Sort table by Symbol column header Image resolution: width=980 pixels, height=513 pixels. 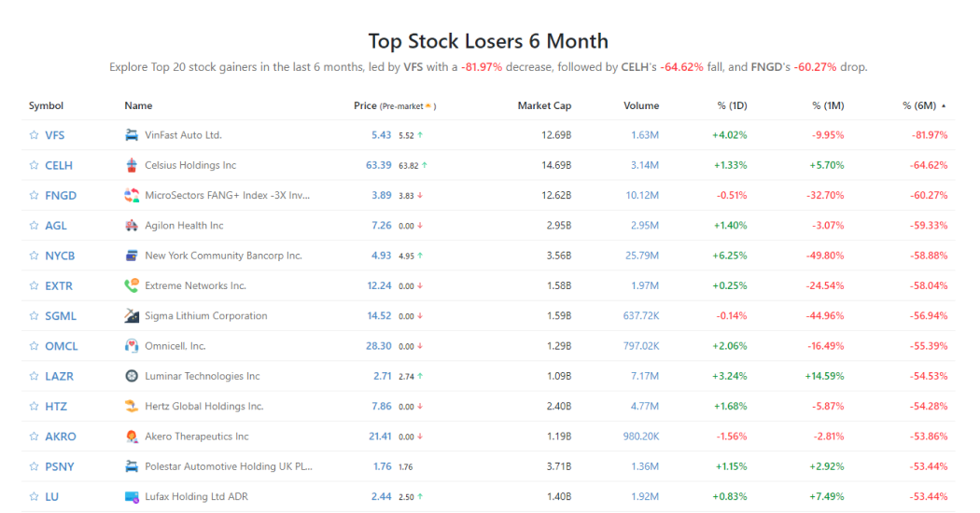click(46, 105)
